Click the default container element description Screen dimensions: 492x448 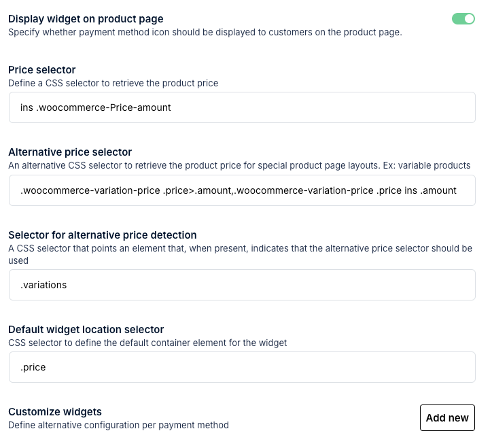[147, 343]
